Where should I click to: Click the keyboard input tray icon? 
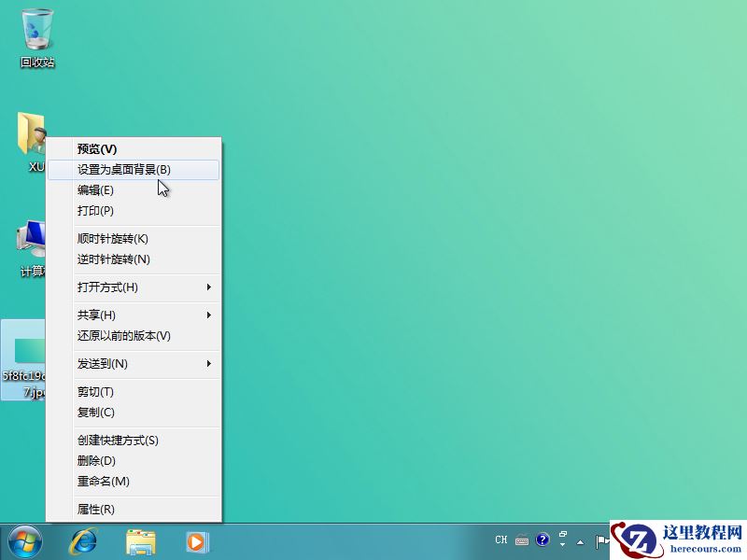coord(522,539)
